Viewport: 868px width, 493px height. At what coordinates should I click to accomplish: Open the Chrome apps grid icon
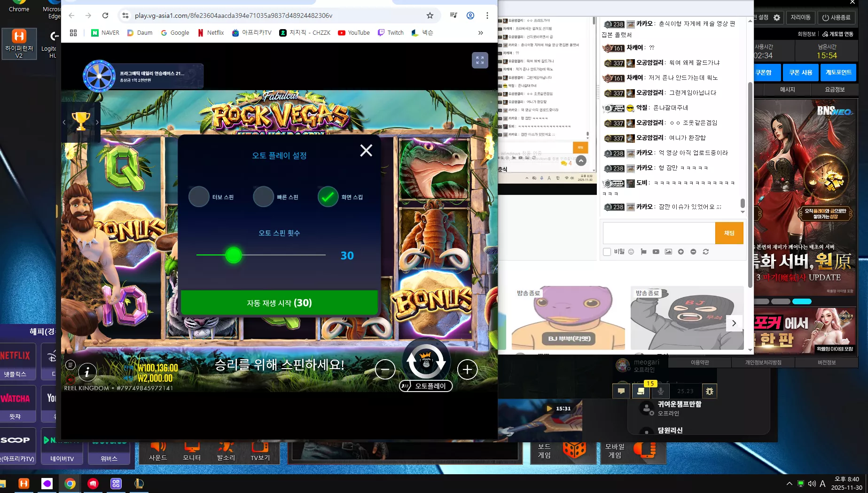coord(73,33)
